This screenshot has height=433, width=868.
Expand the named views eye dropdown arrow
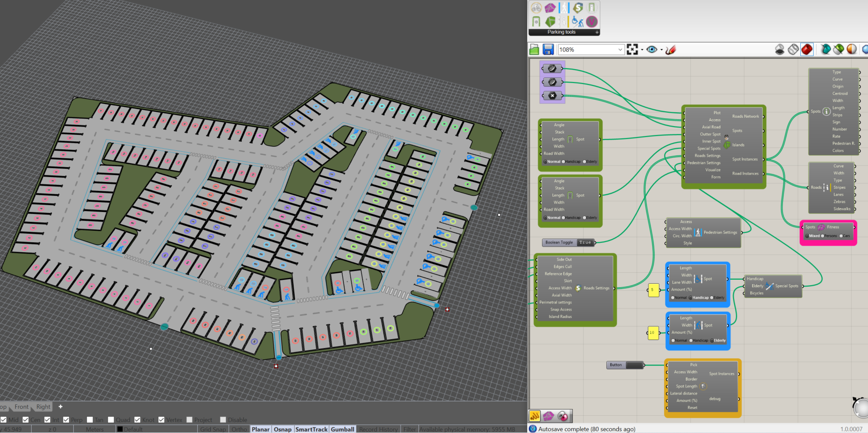coord(661,50)
